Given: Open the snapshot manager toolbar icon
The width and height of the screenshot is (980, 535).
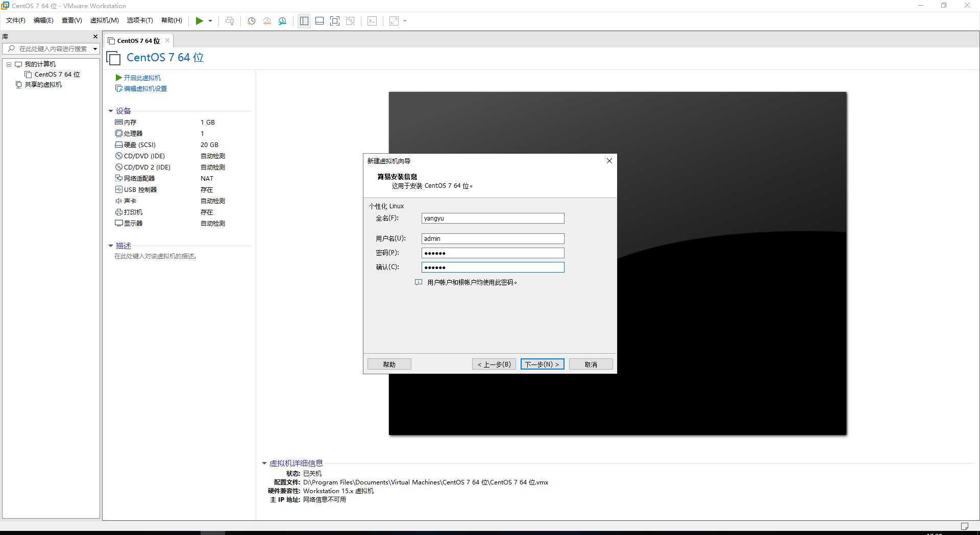Looking at the screenshot, I should (282, 21).
